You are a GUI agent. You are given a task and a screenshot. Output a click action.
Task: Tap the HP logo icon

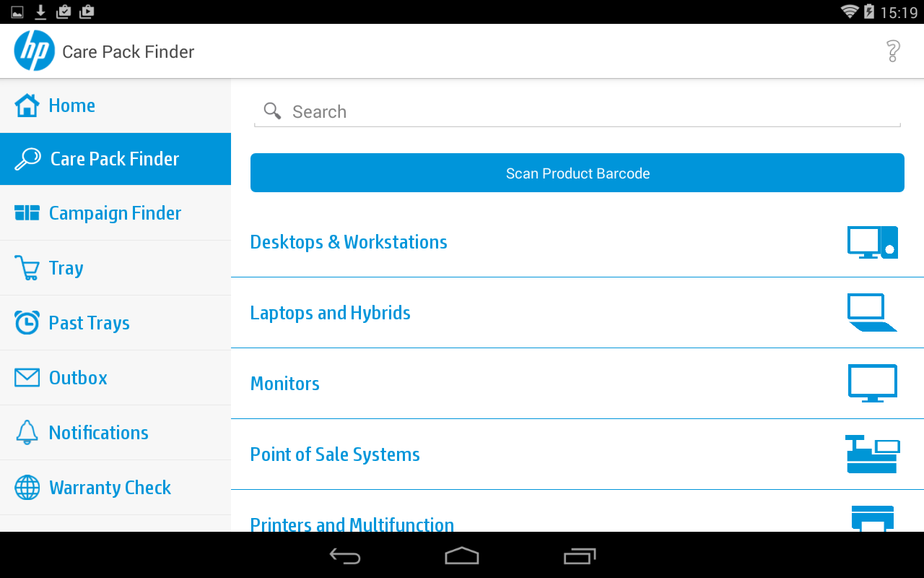[x=34, y=51]
